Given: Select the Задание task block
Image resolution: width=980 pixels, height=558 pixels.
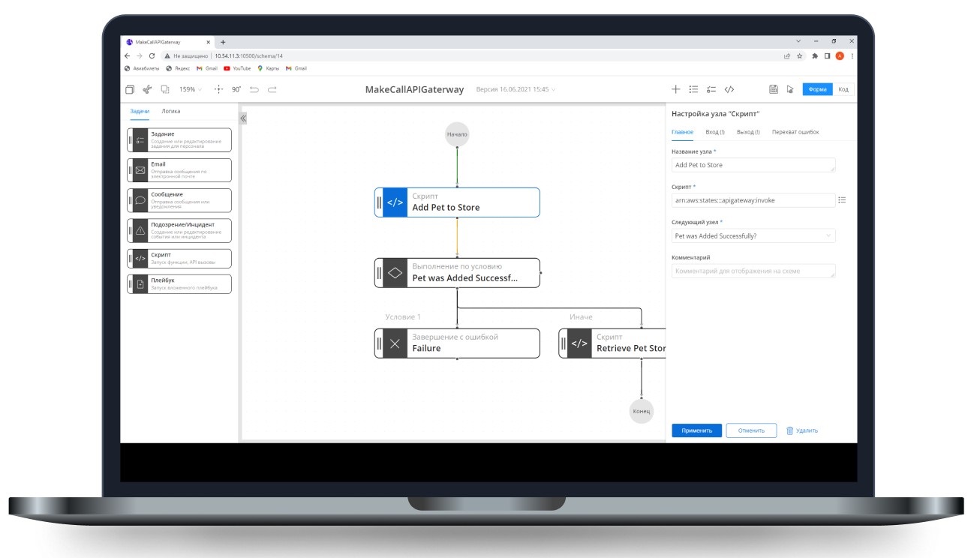Looking at the screenshot, I should point(179,140).
